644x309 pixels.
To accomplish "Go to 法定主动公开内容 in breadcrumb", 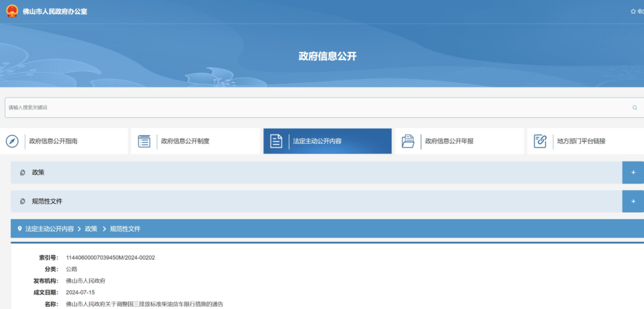I will click(49, 229).
